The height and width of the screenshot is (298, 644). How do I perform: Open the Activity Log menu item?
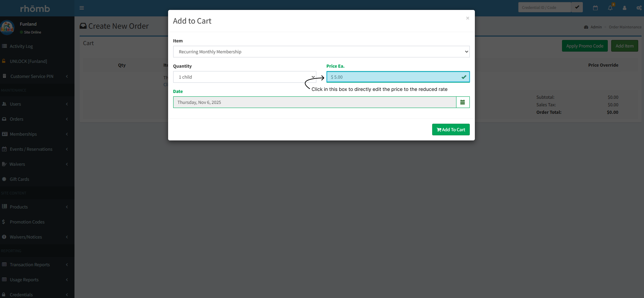[x=21, y=46]
